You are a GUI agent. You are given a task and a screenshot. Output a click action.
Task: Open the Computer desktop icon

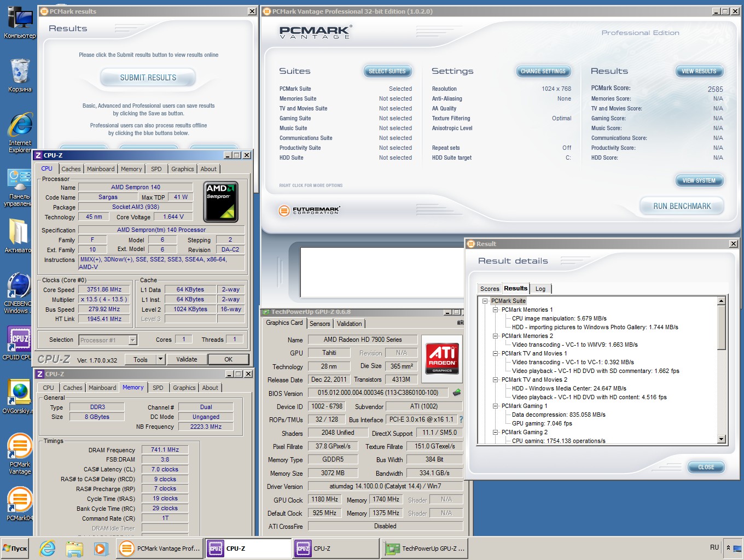[x=20, y=23]
